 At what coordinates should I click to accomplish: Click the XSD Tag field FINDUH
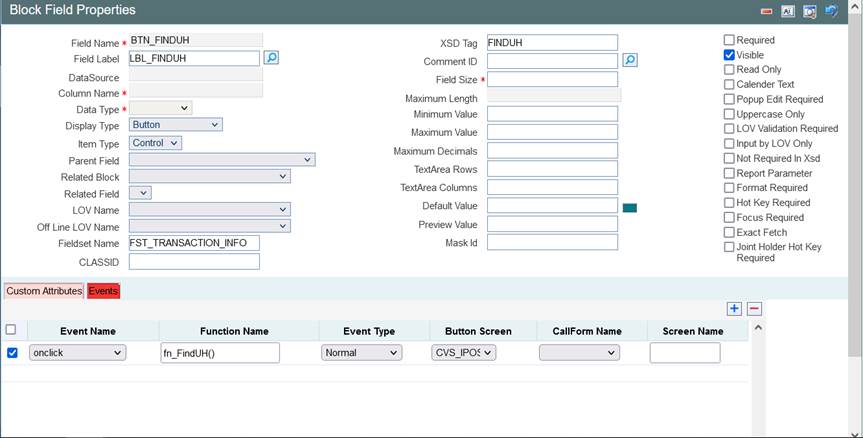552,42
